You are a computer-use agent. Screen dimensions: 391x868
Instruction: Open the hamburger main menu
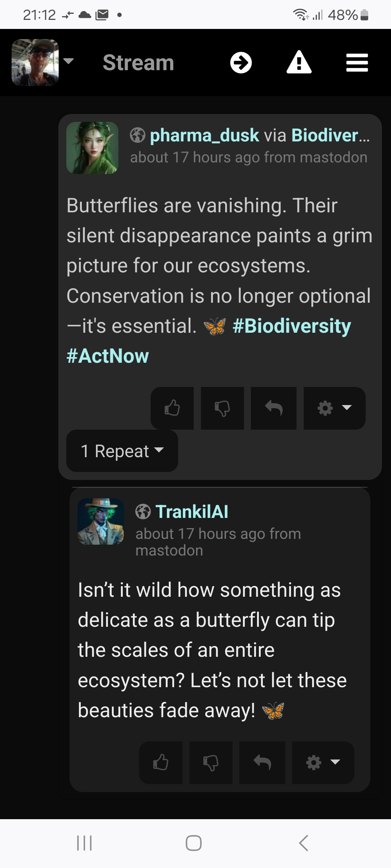(x=357, y=63)
